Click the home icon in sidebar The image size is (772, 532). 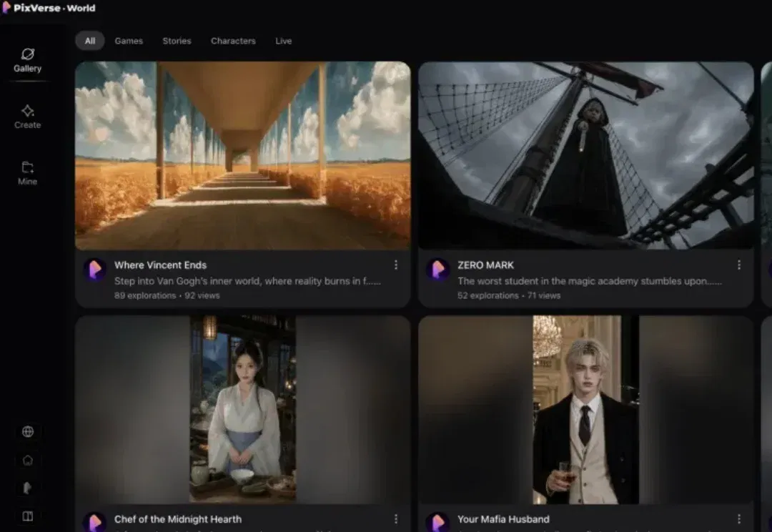pos(28,460)
